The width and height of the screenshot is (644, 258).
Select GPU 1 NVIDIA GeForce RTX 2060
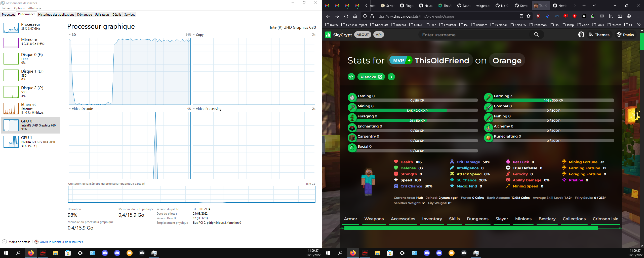31,142
